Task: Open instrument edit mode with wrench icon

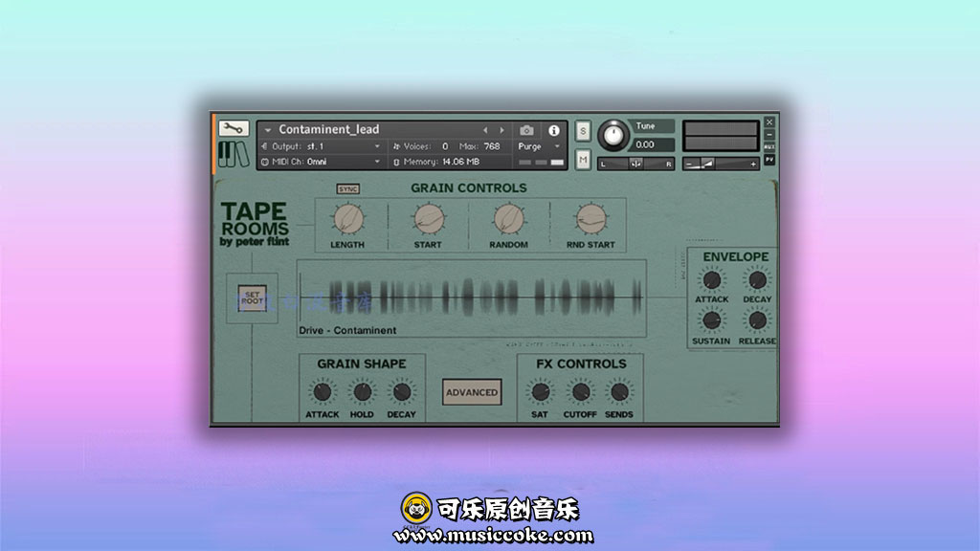Action: click(234, 128)
